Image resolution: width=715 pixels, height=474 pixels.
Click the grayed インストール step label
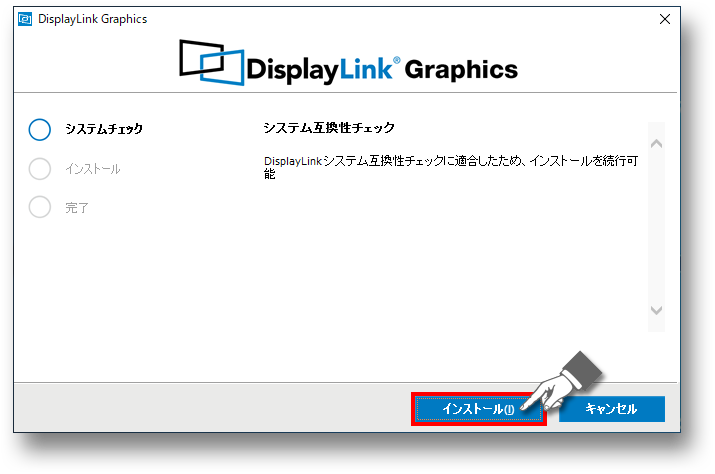[93, 169]
